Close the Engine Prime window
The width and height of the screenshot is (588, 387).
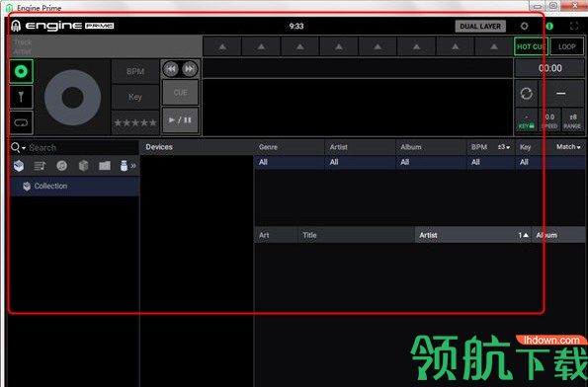[575, 5]
